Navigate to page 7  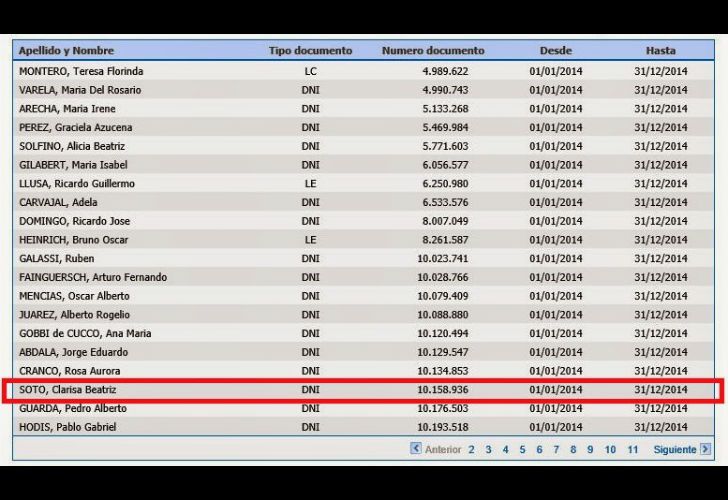556,449
